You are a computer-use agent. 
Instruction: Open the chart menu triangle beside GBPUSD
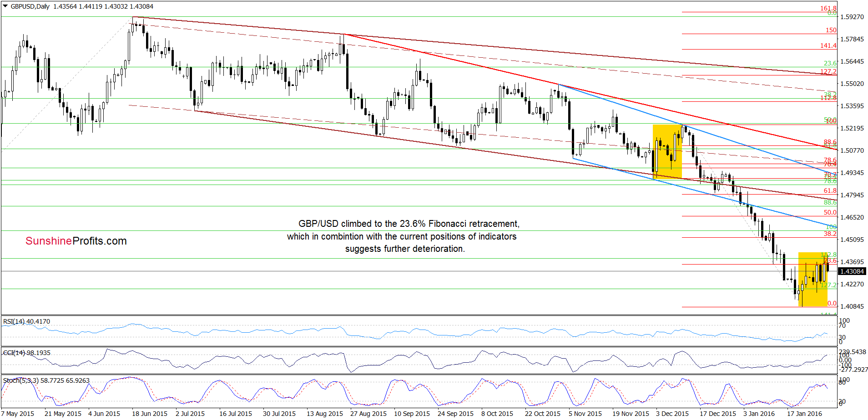click(x=5, y=6)
